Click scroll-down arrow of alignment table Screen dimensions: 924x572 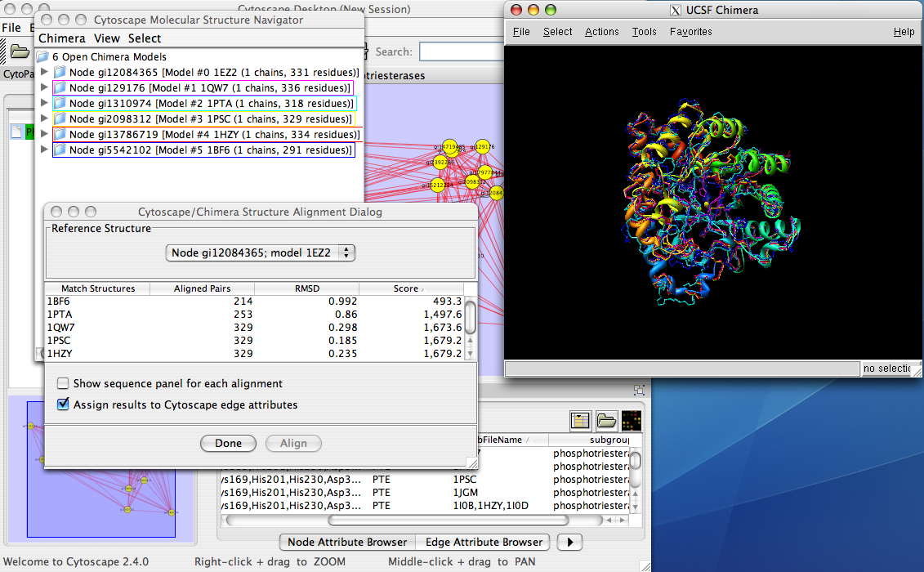[x=471, y=354]
